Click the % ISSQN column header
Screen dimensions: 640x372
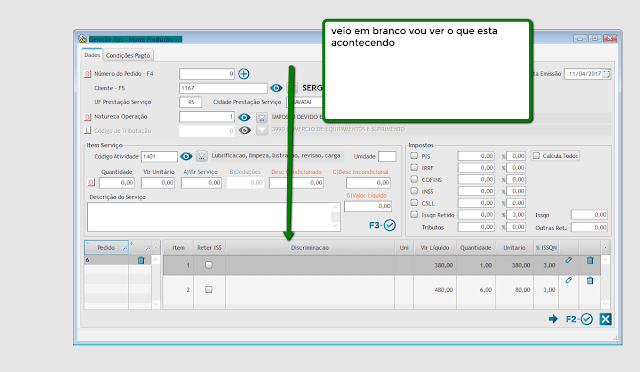pyautogui.click(x=546, y=247)
